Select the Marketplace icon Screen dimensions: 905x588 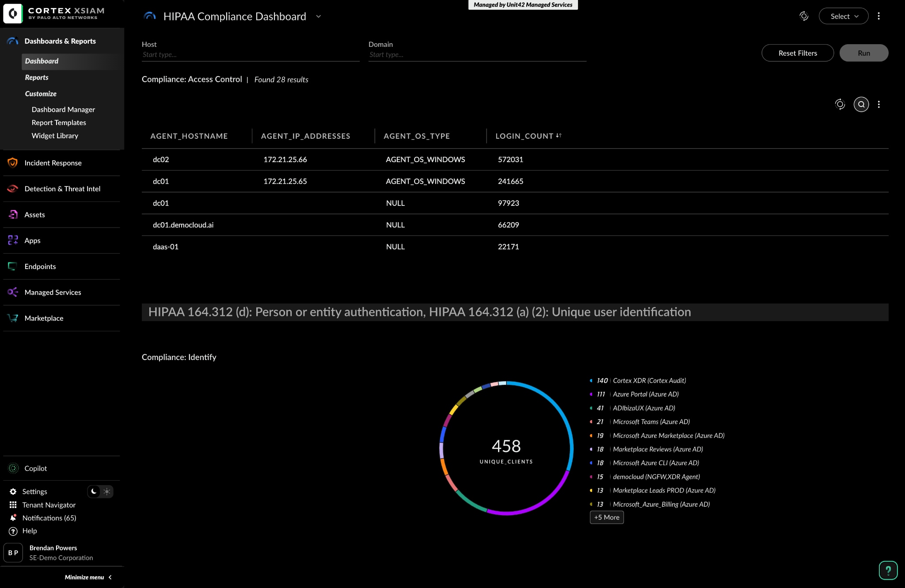point(12,318)
